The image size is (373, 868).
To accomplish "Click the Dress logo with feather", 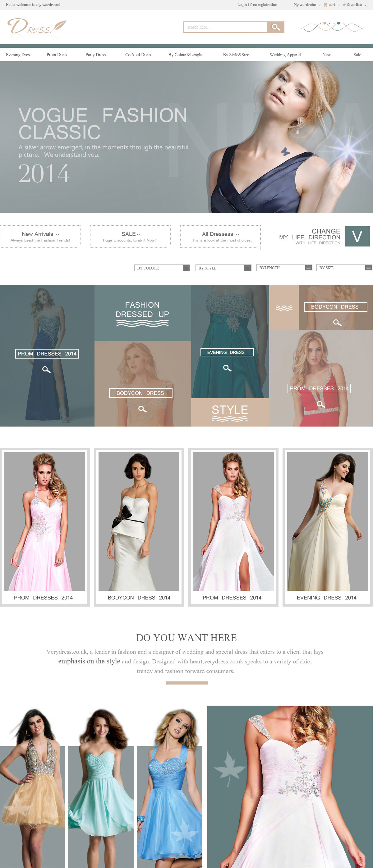I will point(37,27).
